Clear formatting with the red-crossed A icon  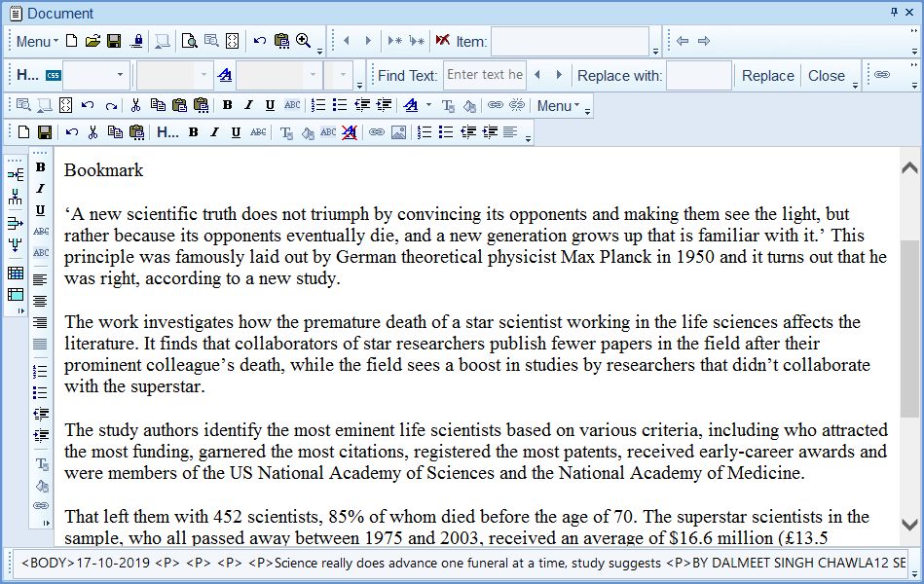pyautogui.click(x=350, y=132)
